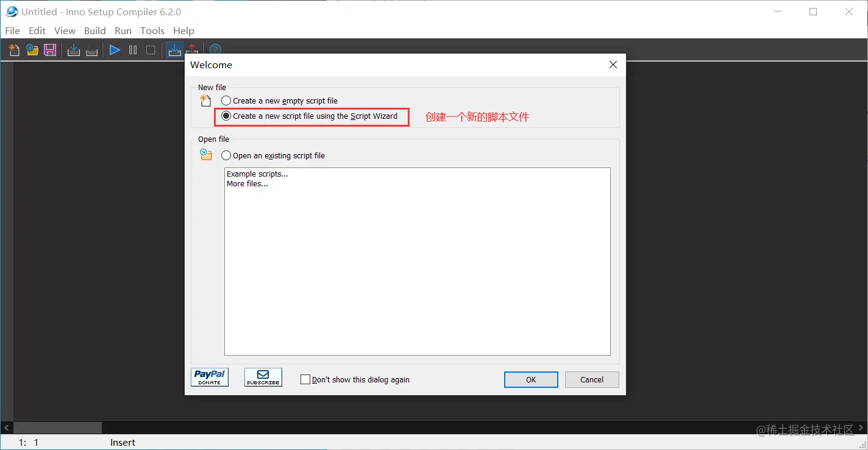Image resolution: width=868 pixels, height=450 pixels.
Task: Click the Inno Setup title bar icon
Action: coord(12,12)
